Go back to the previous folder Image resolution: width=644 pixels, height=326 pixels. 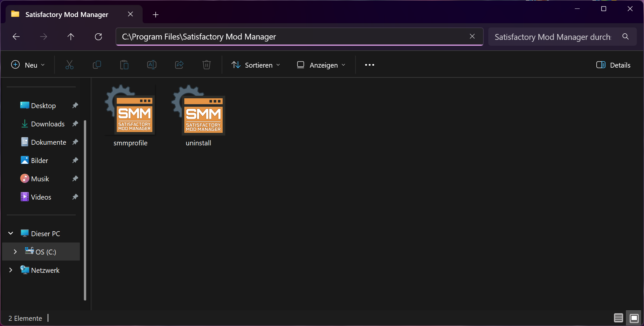[16, 37]
